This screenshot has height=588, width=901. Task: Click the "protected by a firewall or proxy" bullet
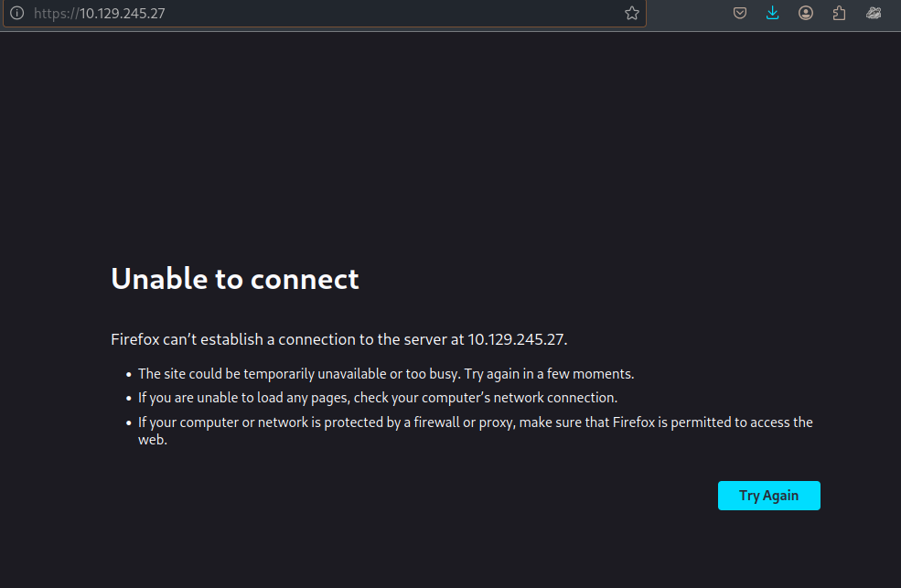[x=476, y=431]
